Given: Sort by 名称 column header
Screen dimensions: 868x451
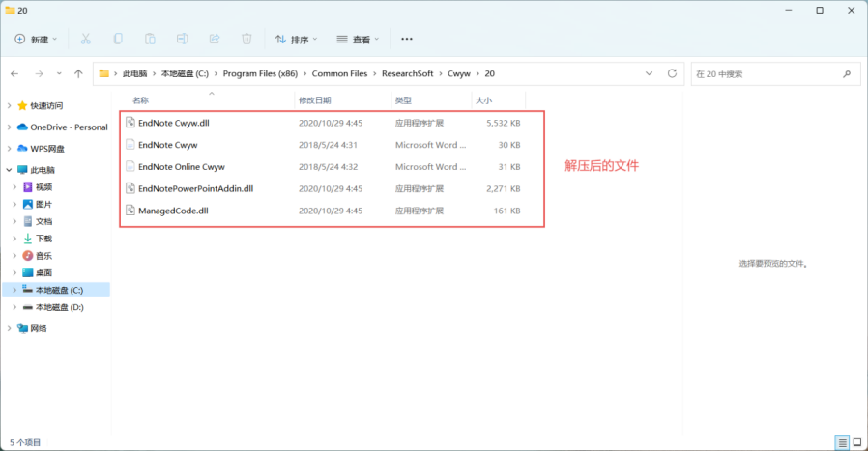Looking at the screenshot, I should 140,100.
